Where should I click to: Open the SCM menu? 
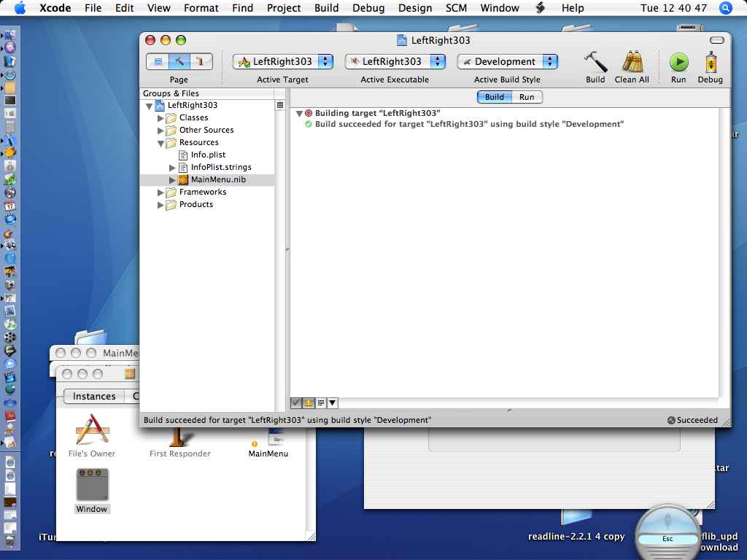(456, 8)
